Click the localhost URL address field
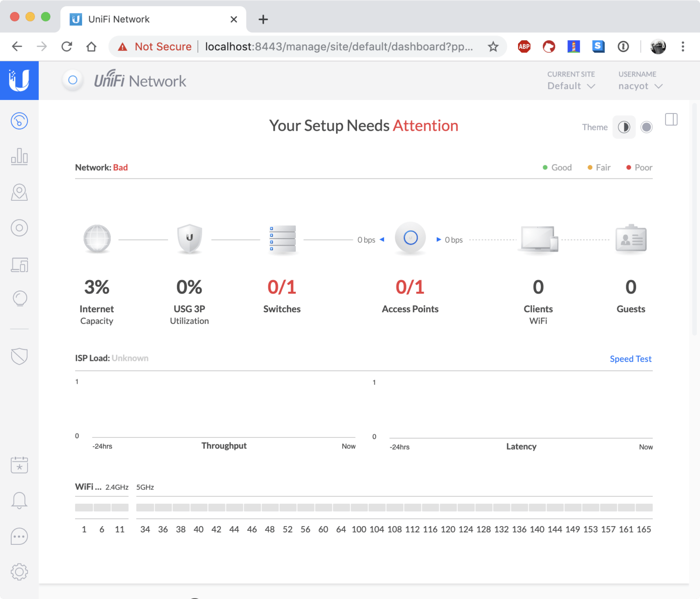This screenshot has width=700, height=599. (339, 47)
